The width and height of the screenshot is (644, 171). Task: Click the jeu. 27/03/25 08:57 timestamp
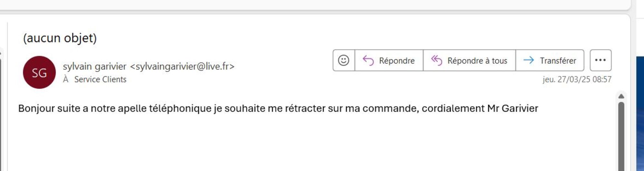[x=577, y=79]
